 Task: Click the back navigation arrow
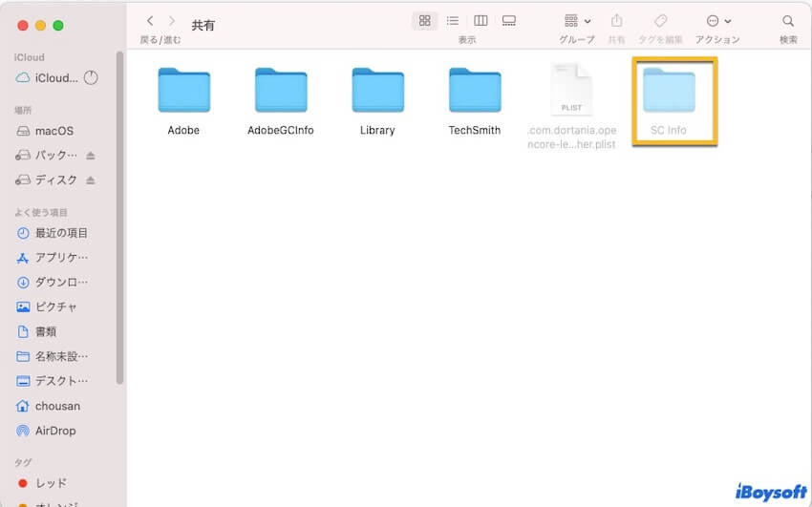[150, 20]
